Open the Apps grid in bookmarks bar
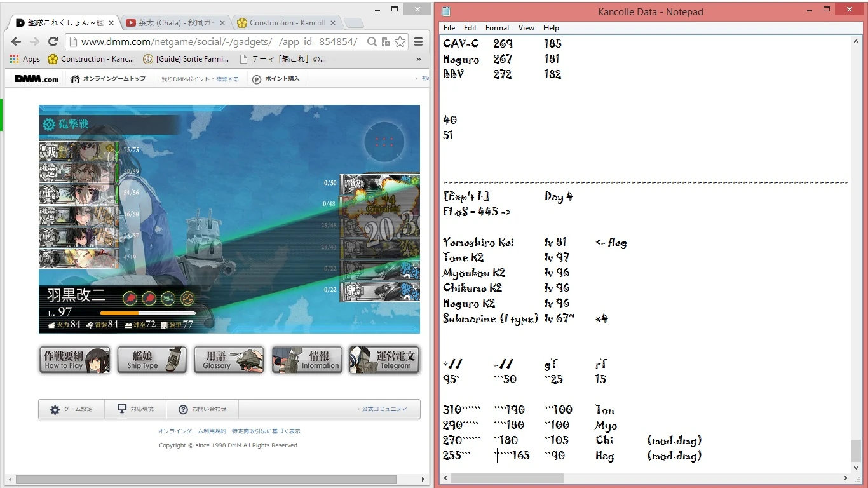 25,59
